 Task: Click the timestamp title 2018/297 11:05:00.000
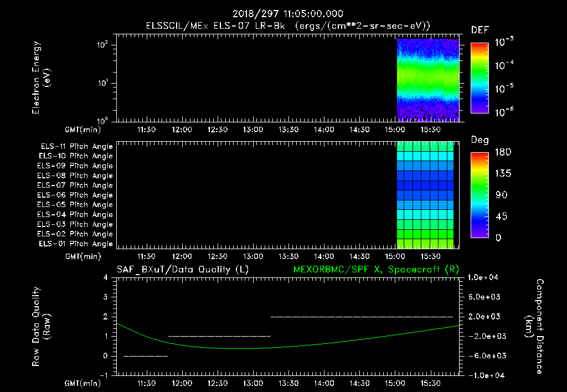click(x=287, y=14)
